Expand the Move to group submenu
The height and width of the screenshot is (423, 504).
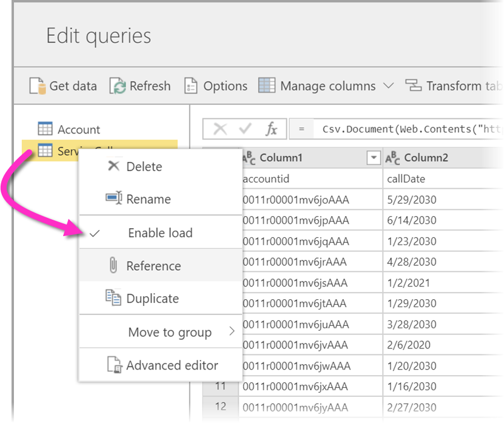point(170,332)
